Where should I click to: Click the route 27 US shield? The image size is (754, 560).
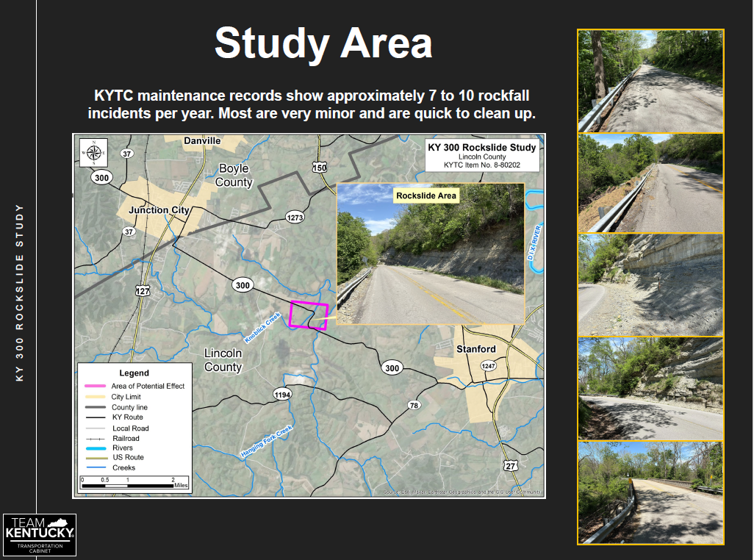(510, 466)
